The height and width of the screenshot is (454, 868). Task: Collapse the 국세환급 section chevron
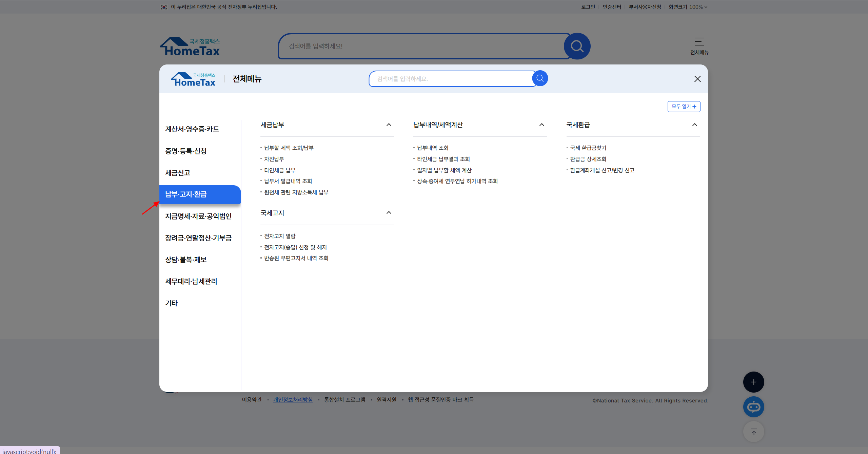(694, 125)
